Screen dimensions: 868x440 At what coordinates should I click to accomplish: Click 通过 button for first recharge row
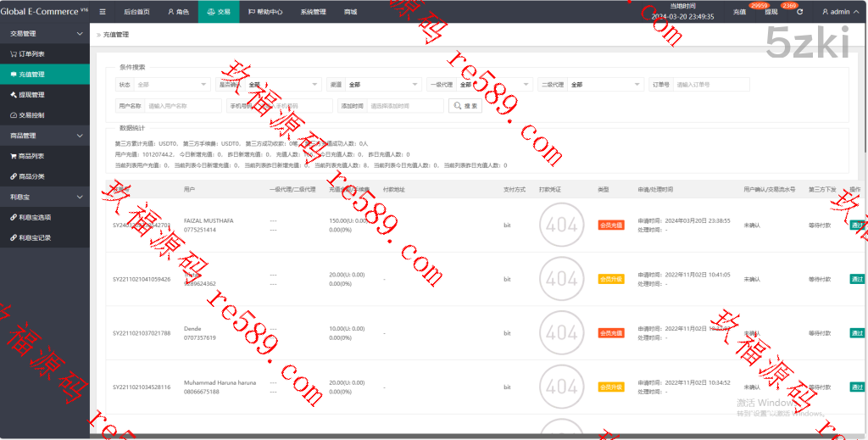(857, 225)
